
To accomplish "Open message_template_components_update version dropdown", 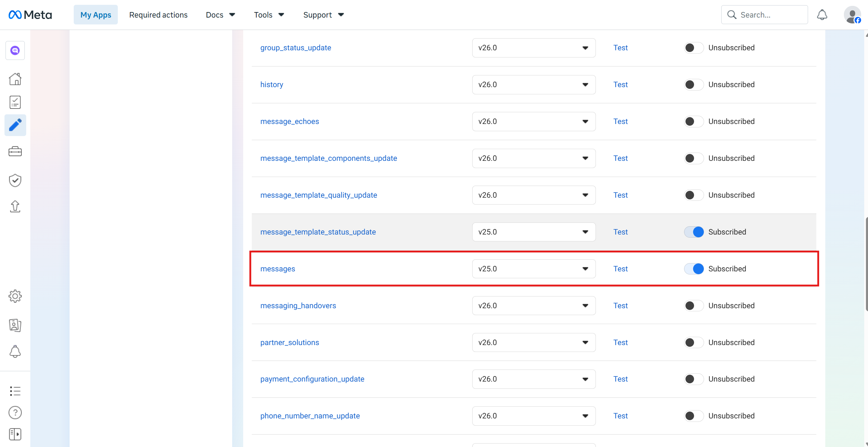I will pos(534,158).
